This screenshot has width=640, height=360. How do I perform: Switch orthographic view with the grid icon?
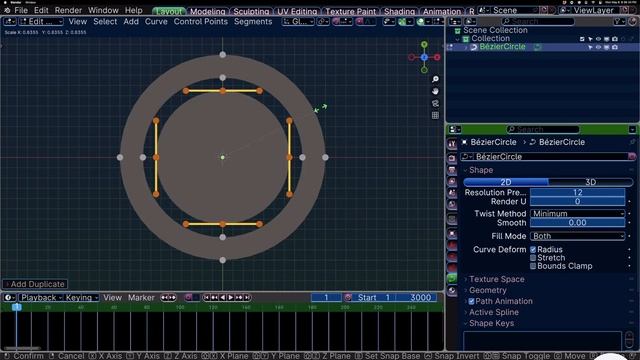click(435, 116)
